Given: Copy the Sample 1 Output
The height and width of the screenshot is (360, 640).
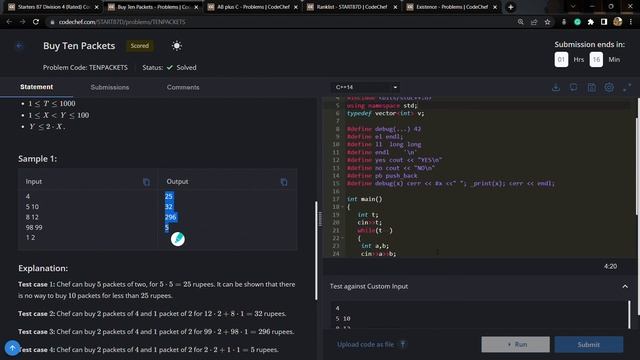Looking at the screenshot, I should (x=284, y=182).
